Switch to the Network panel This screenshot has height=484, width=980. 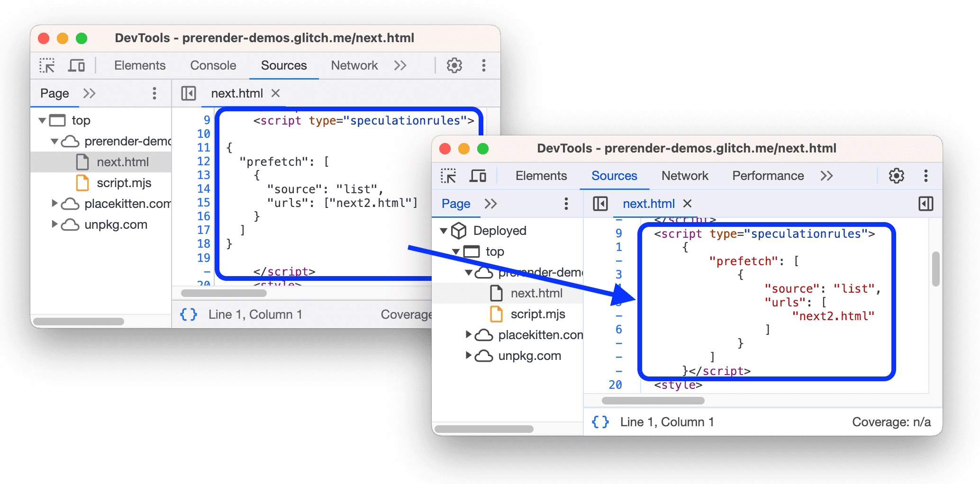click(684, 176)
